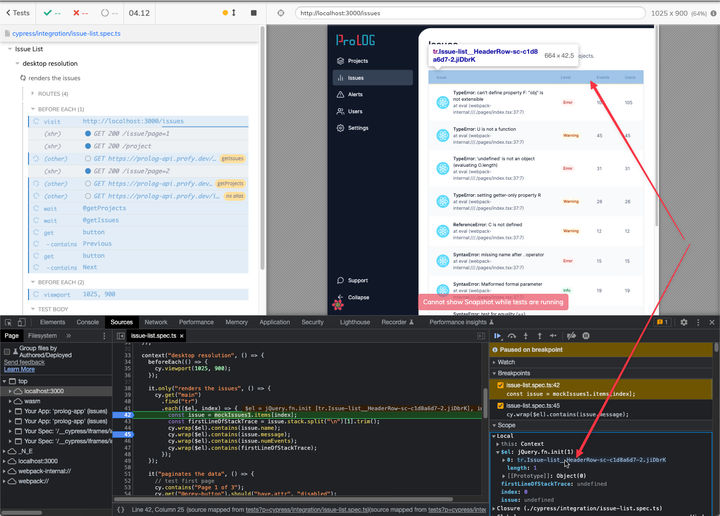Switch to the Network tab

click(x=155, y=322)
